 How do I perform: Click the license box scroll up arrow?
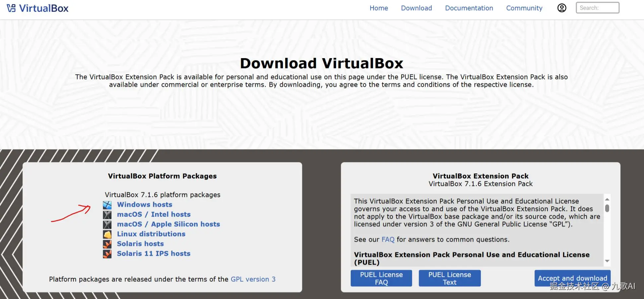pos(607,199)
